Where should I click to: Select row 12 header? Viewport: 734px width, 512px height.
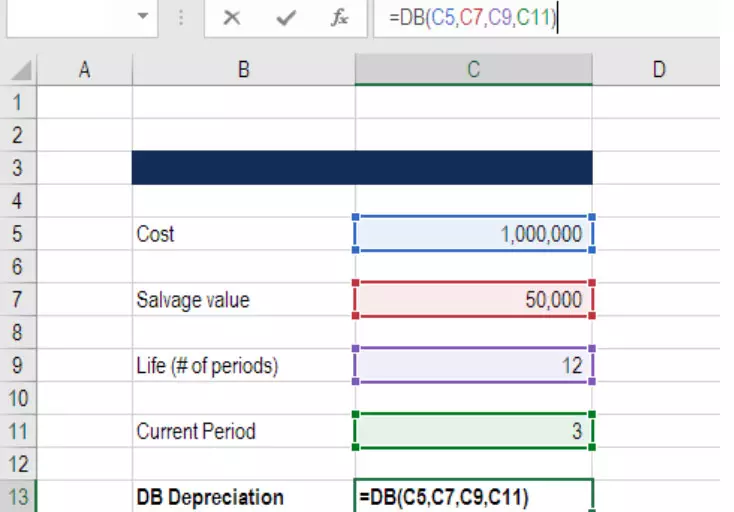pyautogui.click(x=18, y=464)
